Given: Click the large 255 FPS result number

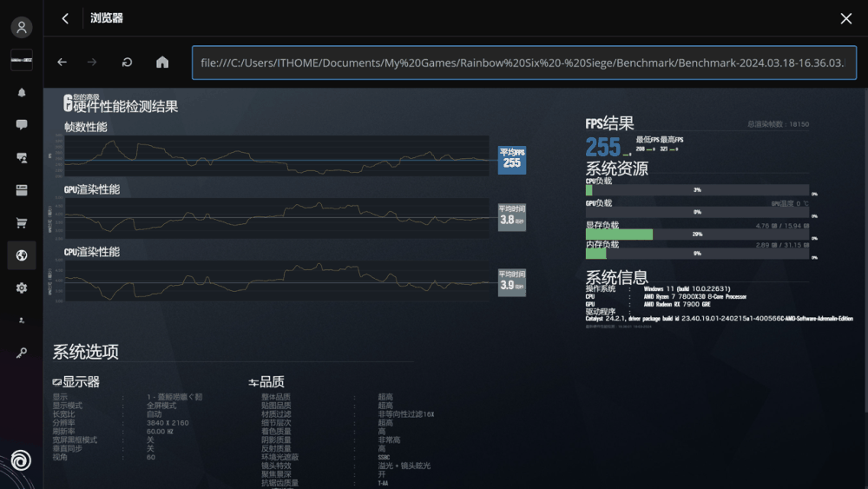Looking at the screenshot, I should coord(603,148).
